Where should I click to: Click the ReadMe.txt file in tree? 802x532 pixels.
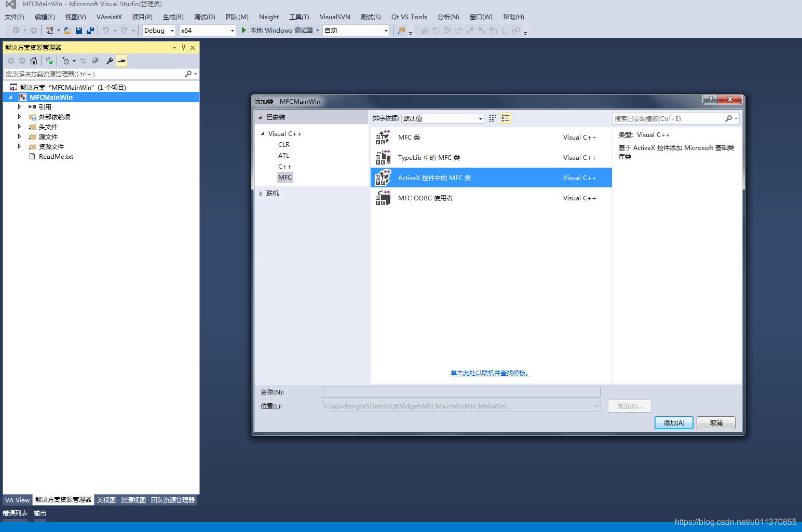click(56, 156)
